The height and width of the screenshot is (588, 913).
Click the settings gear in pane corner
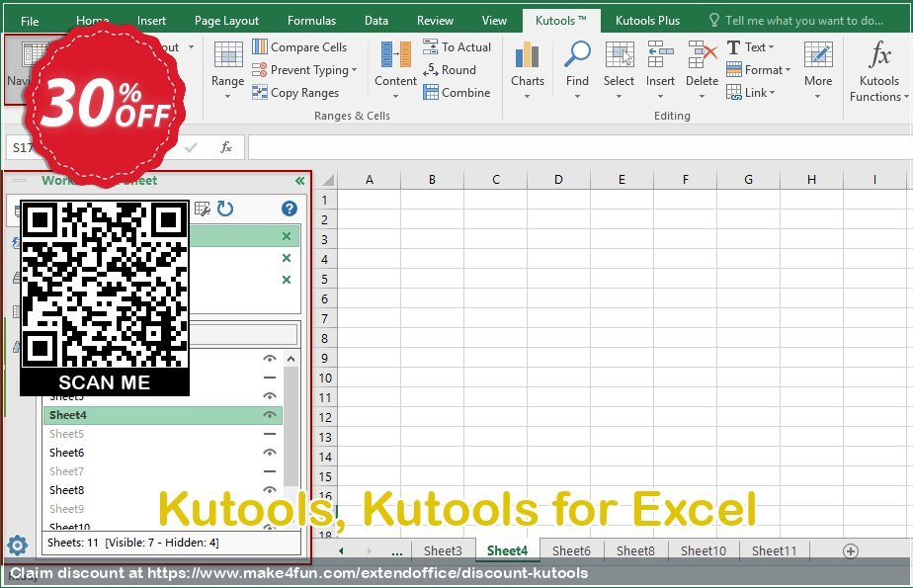pyautogui.click(x=17, y=545)
